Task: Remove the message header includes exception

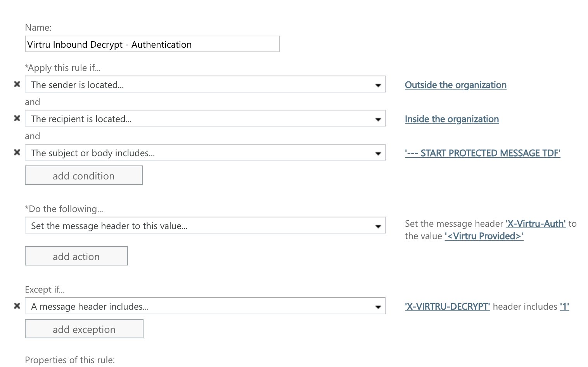Action: [17, 306]
